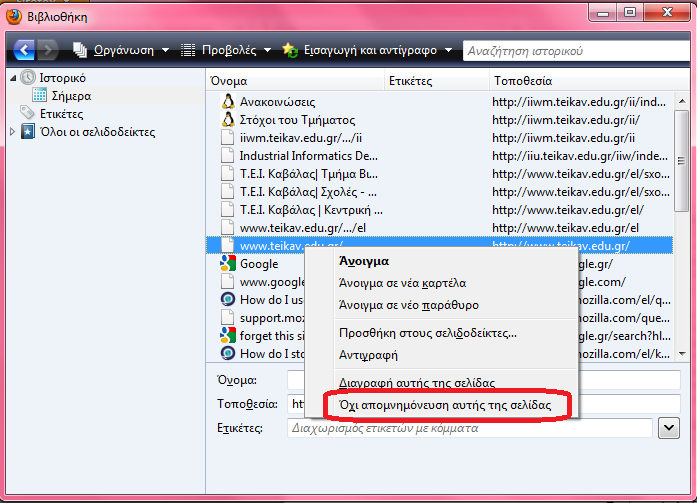This screenshot has height=503, width=697.
Task: Expand Όλοι οι σελιδοδείκτες node
Action: tap(12, 132)
